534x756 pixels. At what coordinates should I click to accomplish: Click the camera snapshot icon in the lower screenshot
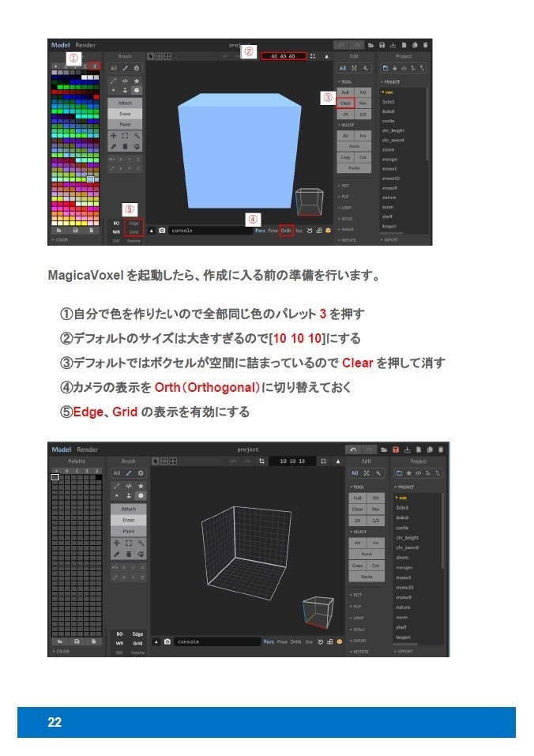point(167,641)
